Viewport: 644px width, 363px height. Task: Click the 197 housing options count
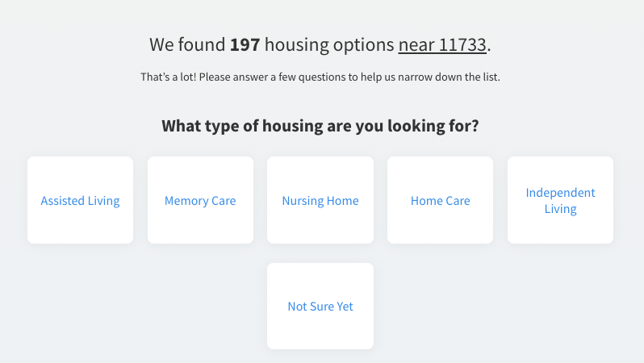tap(245, 44)
